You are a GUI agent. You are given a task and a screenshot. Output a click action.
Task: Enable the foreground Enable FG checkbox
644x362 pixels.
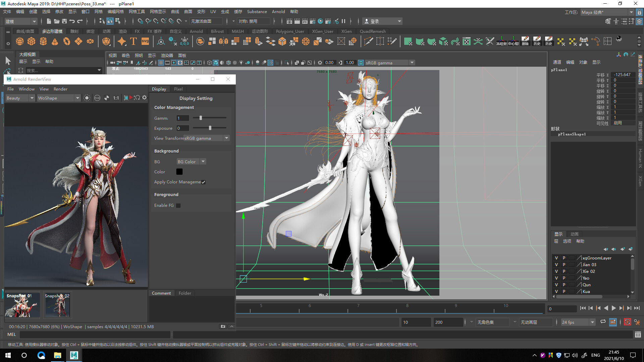coord(178,205)
